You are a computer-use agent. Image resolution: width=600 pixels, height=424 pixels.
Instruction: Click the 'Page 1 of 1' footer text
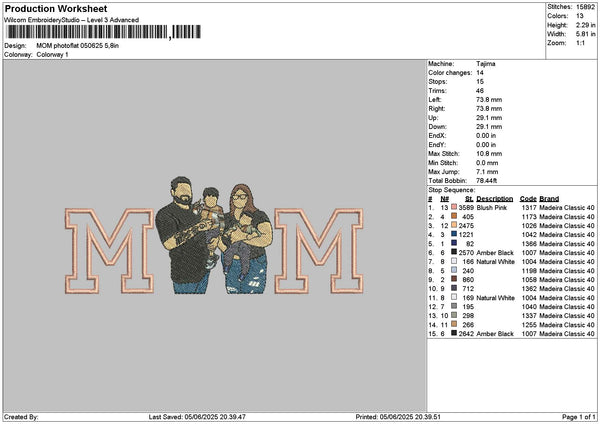coord(579,417)
